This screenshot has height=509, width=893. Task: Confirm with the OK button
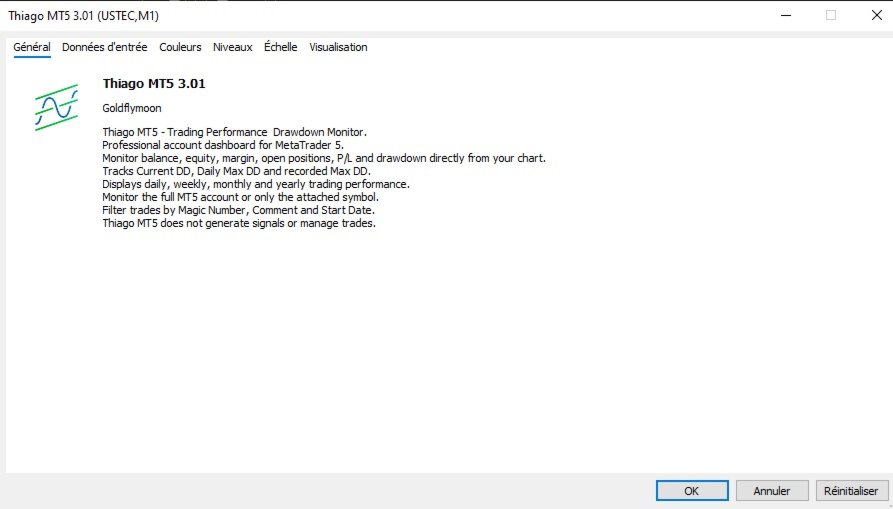click(692, 491)
